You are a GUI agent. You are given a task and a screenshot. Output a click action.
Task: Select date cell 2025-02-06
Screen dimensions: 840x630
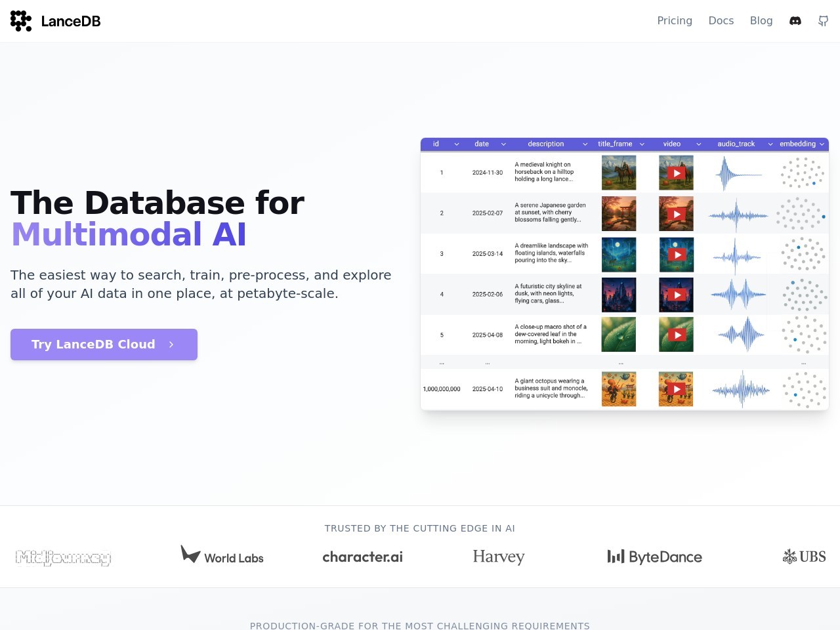pyautogui.click(x=488, y=295)
